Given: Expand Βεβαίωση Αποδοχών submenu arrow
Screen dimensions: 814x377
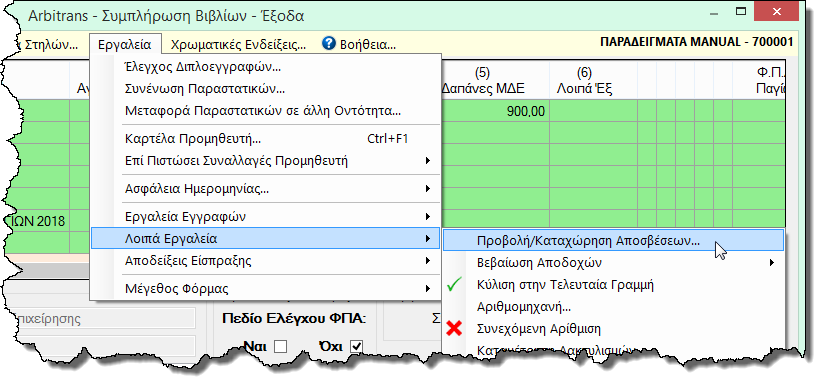Looking at the screenshot, I should (772, 263).
